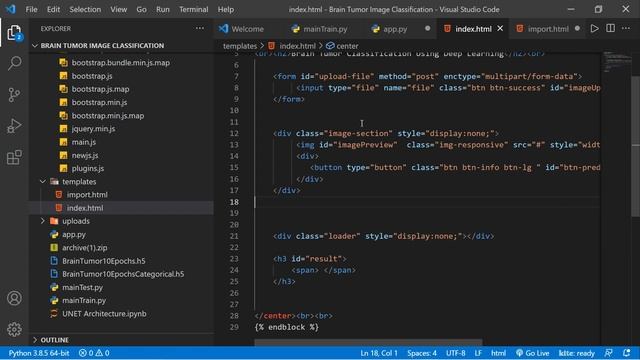
Task: Open bootstrap.js.map file
Action: [100, 89]
